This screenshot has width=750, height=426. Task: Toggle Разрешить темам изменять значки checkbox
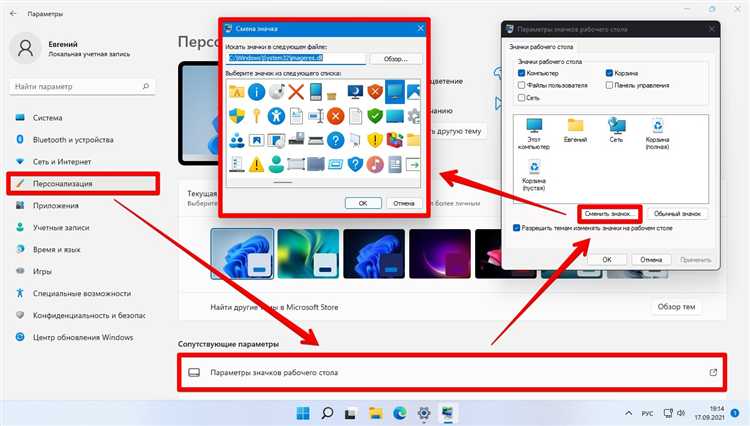516,228
